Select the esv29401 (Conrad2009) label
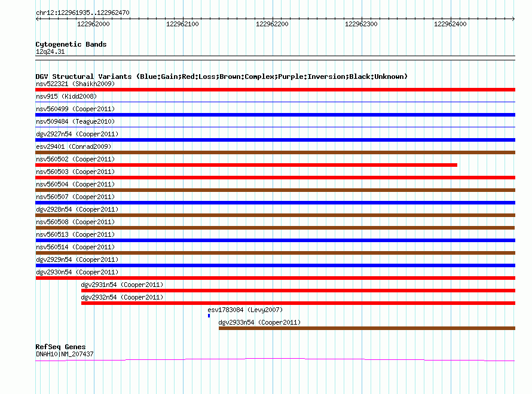Viewport: 532px width, 394px height. tap(74, 146)
